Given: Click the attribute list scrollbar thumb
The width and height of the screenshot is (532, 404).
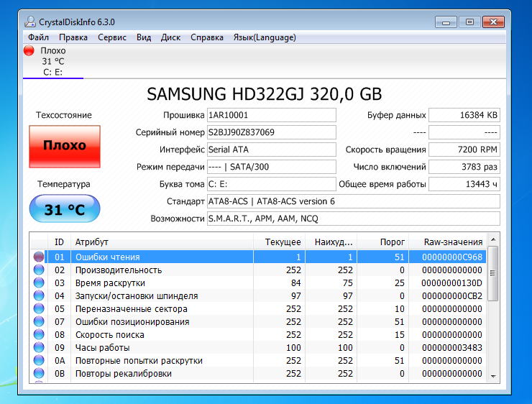Looking at the screenshot, I should click(493, 273).
